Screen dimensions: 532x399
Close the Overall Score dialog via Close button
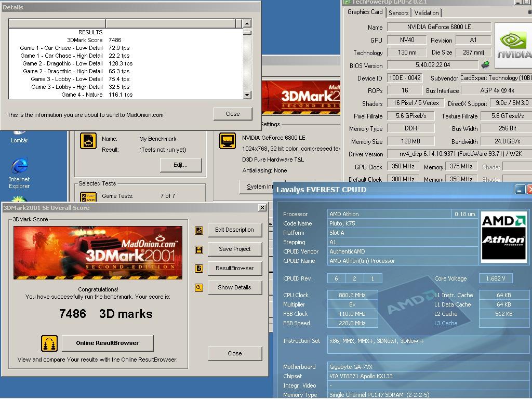234,353
